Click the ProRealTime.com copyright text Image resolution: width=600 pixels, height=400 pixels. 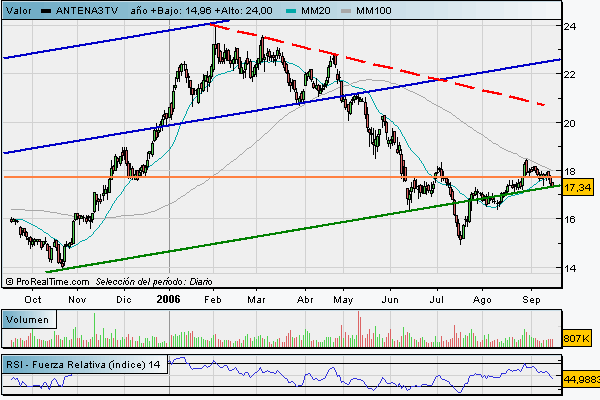click(47, 282)
